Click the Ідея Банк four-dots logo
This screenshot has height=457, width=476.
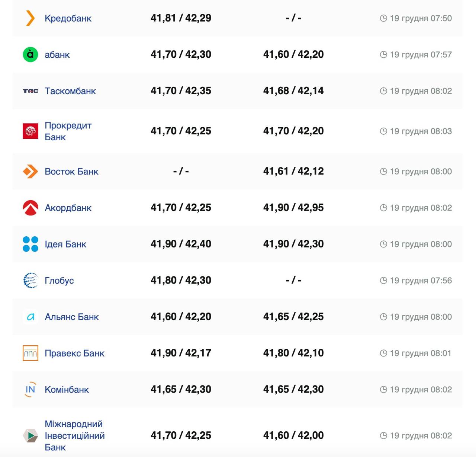[30, 244]
